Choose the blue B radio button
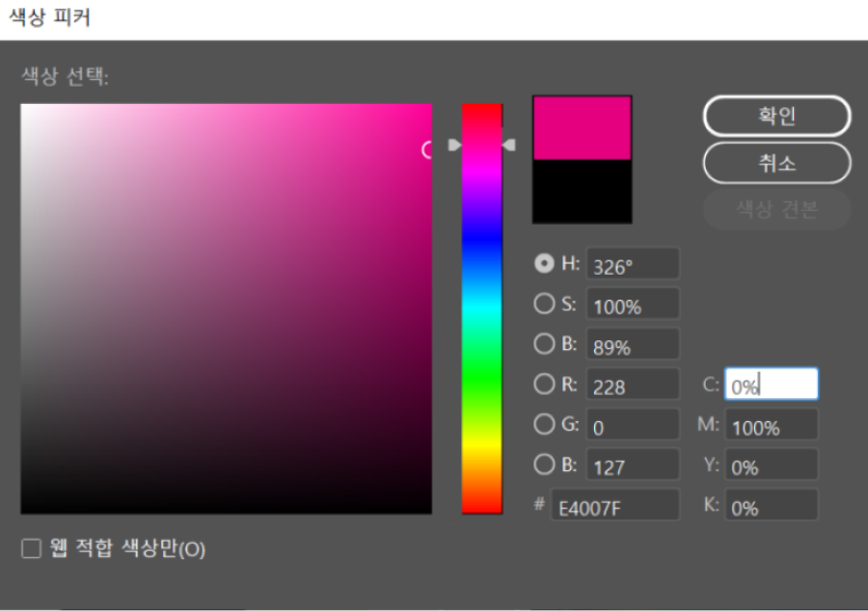The image size is (868, 611). tap(544, 465)
